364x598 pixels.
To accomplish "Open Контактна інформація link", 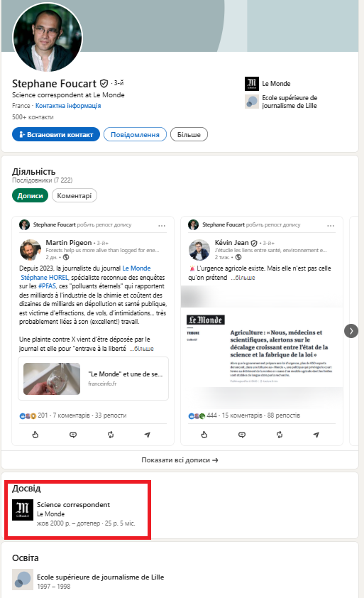I will coord(68,106).
